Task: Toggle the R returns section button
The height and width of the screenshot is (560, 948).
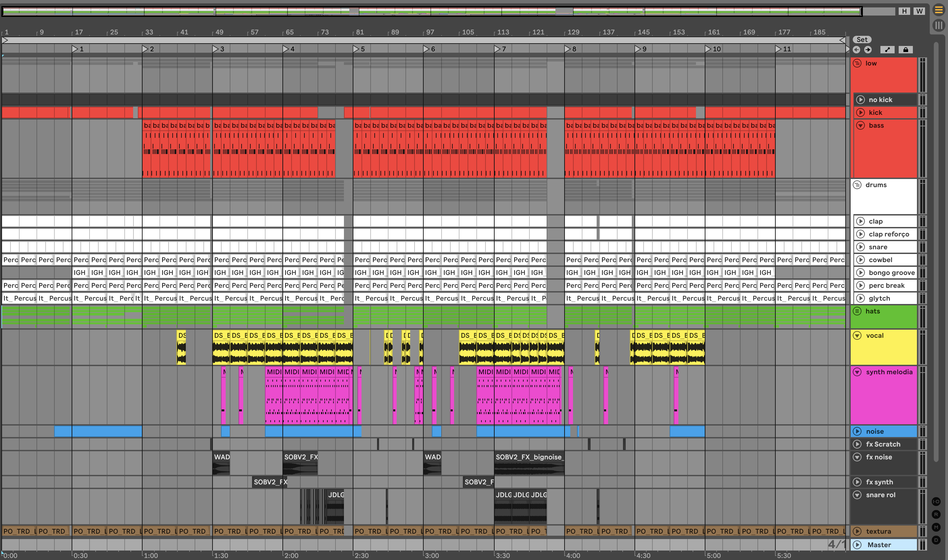Action: click(x=936, y=514)
